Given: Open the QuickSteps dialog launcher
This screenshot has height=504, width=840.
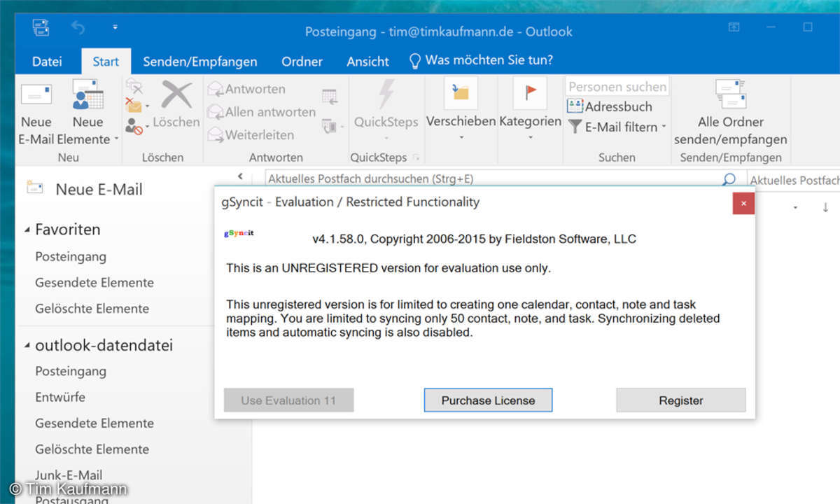Looking at the screenshot, I should point(417,157).
